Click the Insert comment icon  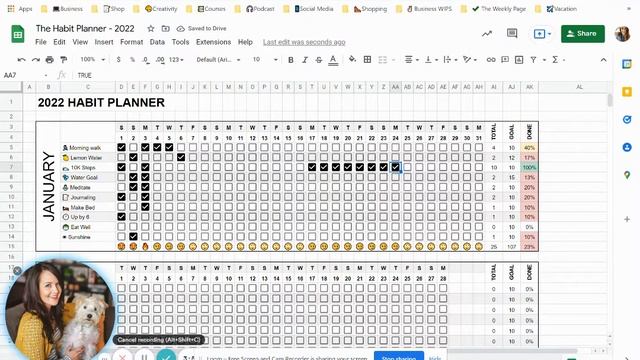click(x=505, y=60)
